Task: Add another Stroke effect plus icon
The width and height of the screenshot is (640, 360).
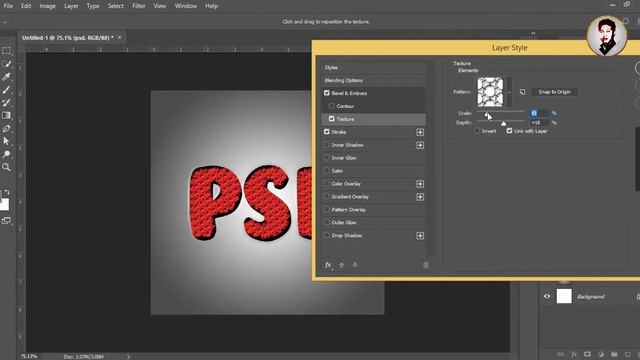Action: (x=420, y=132)
